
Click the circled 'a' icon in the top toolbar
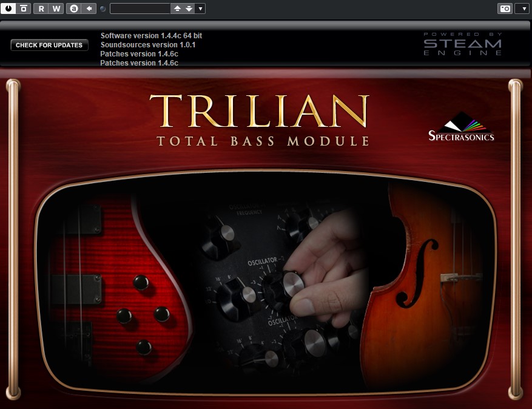coord(73,8)
